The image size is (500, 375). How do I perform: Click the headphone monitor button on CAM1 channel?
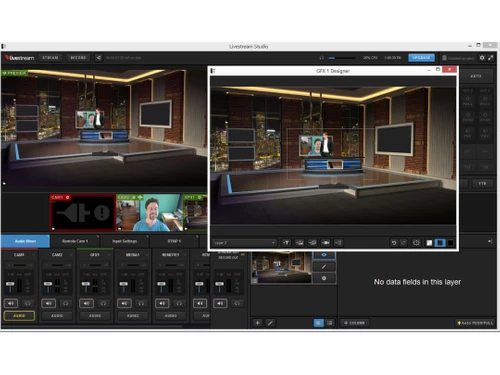click(28, 303)
